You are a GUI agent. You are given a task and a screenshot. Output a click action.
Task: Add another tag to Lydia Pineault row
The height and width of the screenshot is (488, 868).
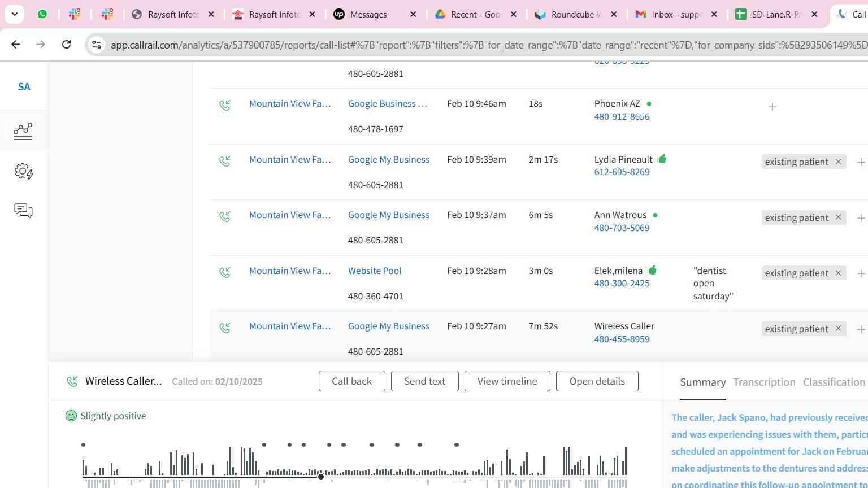pos(861,162)
